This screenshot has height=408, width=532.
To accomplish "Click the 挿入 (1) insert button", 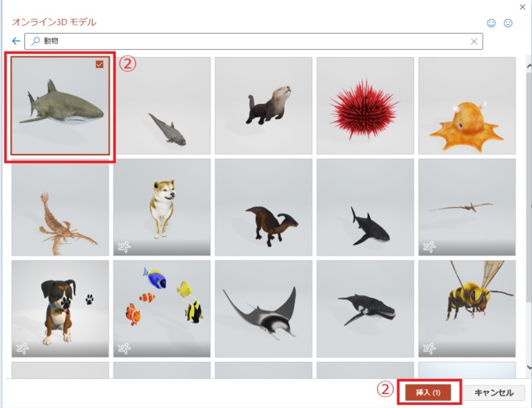I will (x=428, y=392).
